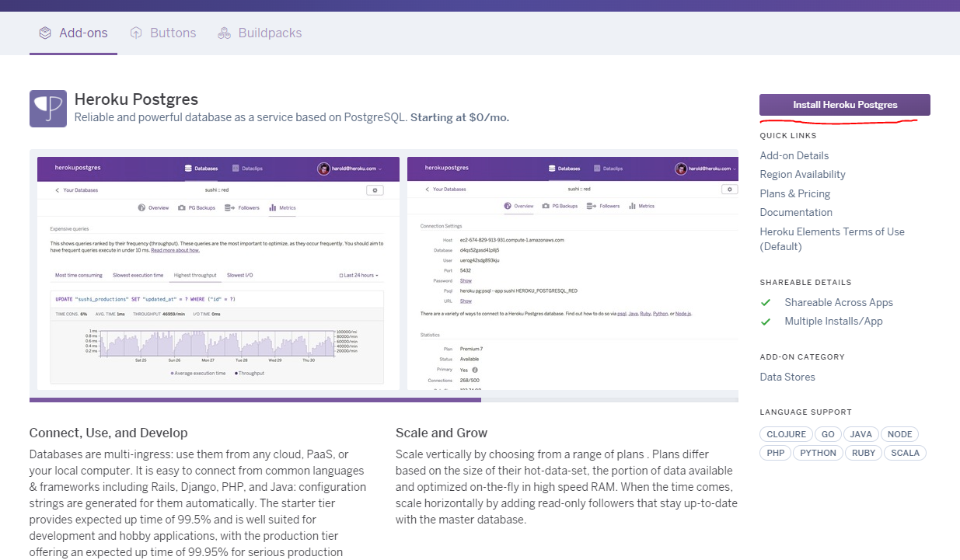Click Shareable Across Apps text
Image resolution: width=960 pixels, height=560 pixels.
pyautogui.click(x=839, y=302)
